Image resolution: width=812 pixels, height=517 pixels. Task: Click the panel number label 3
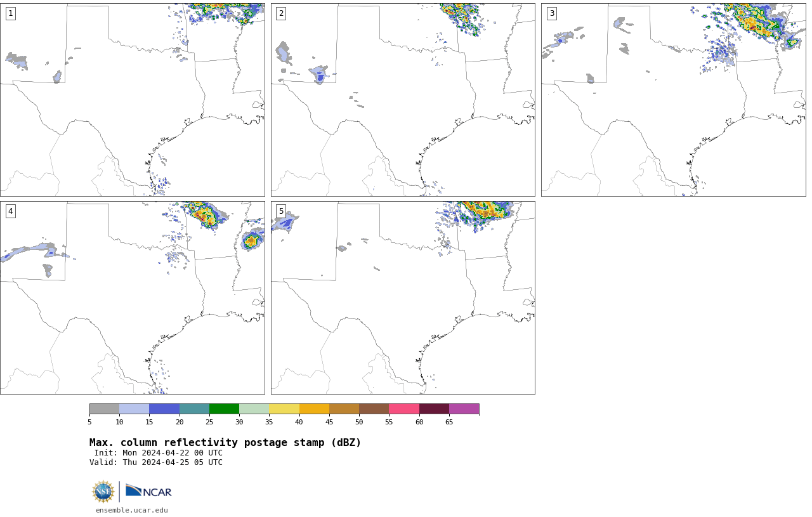pos(552,13)
